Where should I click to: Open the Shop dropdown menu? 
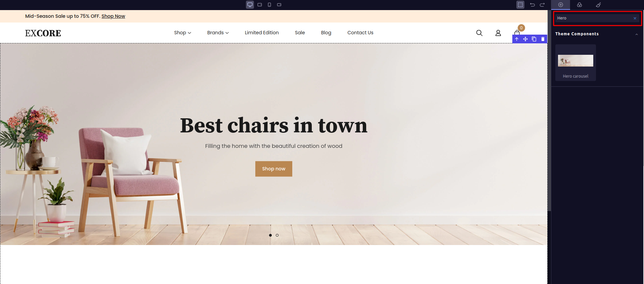pyautogui.click(x=182, y=33)
